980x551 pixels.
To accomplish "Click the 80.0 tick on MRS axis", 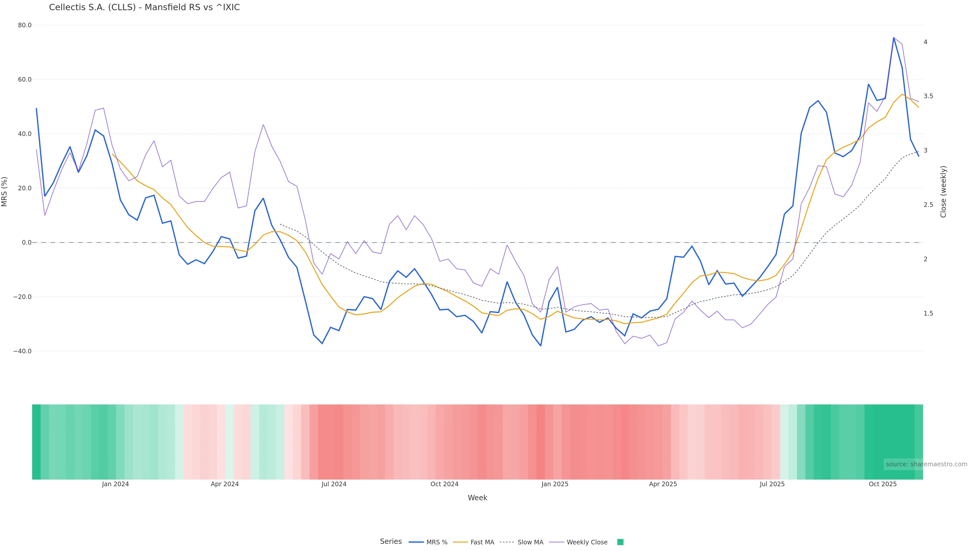I will pyautogui.click(x=25, y=26).
